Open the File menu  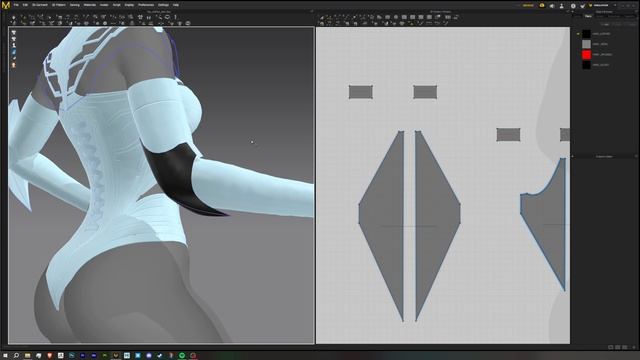(x=16, y=5)
